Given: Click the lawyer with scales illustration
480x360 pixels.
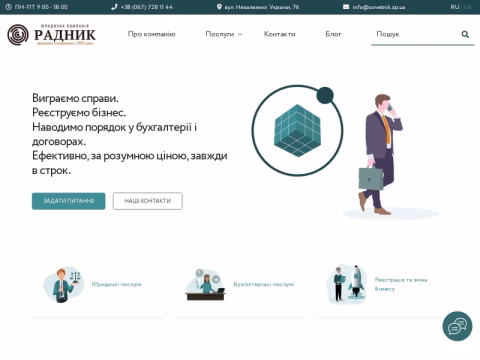Looking at the screenshot, I should (63, 284).
